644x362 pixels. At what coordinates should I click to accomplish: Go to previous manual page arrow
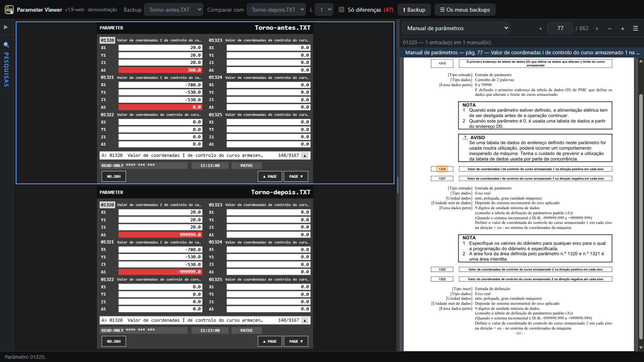(541, 29)
